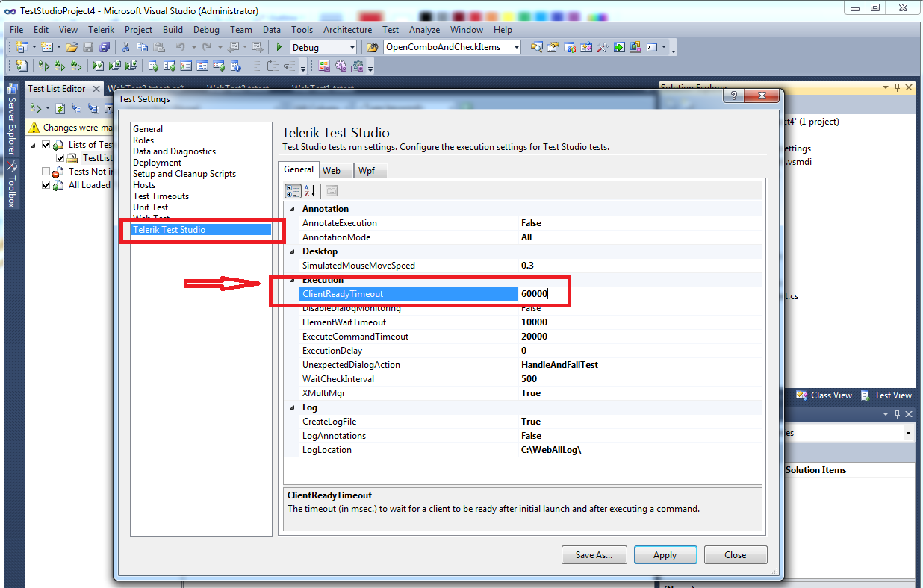Click the Undo arrow icon

point(179,47)
